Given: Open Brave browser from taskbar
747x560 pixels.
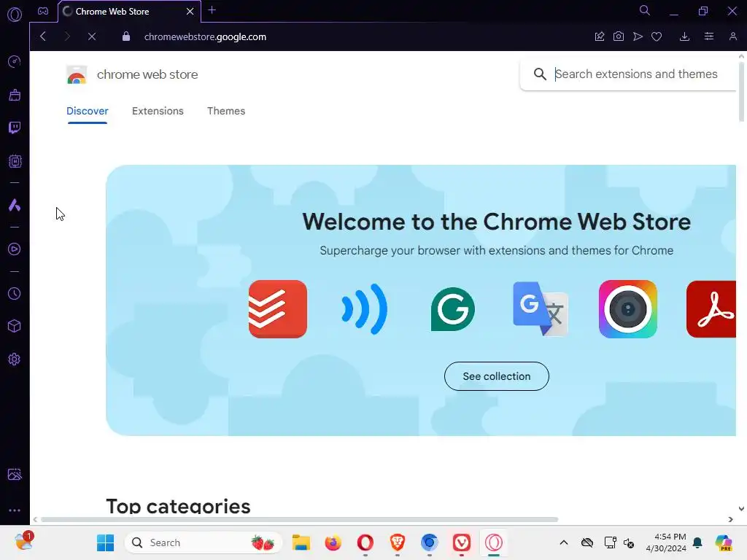Looking at the screenshot, I should click(398, 542).
